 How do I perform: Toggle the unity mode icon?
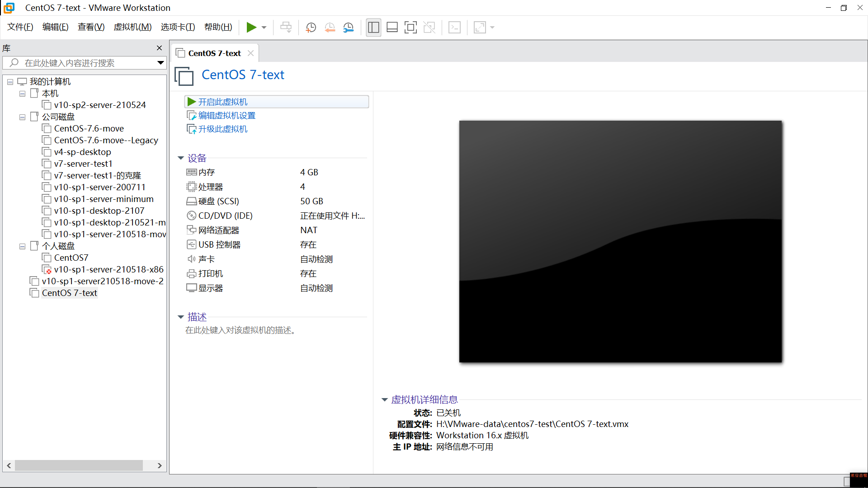pyautogui.click(x=429, y=28)
